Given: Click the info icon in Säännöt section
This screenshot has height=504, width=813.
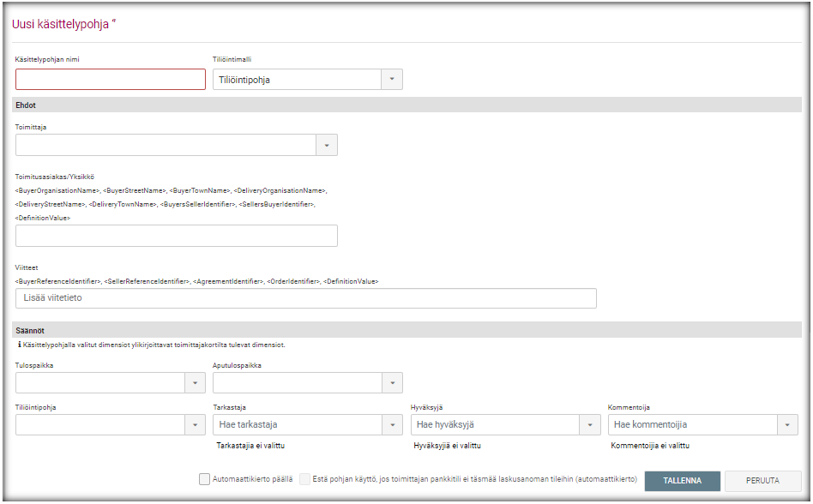Looking at the screenshot, I should tap(20, 345).
